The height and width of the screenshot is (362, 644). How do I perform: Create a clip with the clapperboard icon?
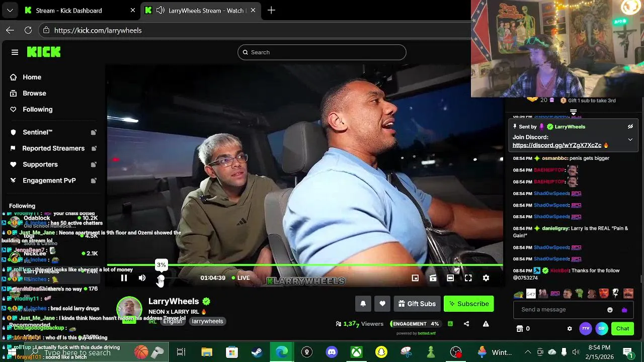point(433,278)
